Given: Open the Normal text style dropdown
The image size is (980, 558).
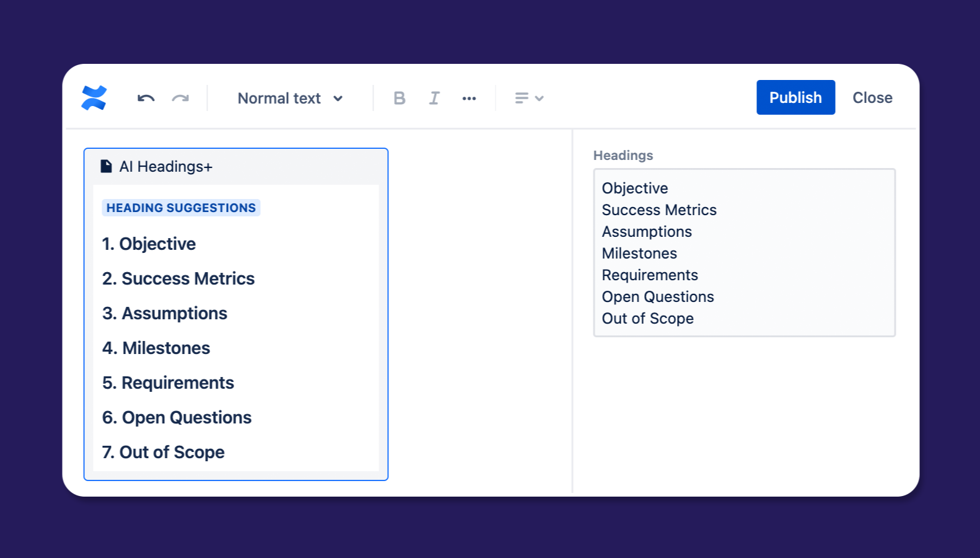Looking at the screenshot, I should pos(279,98).
